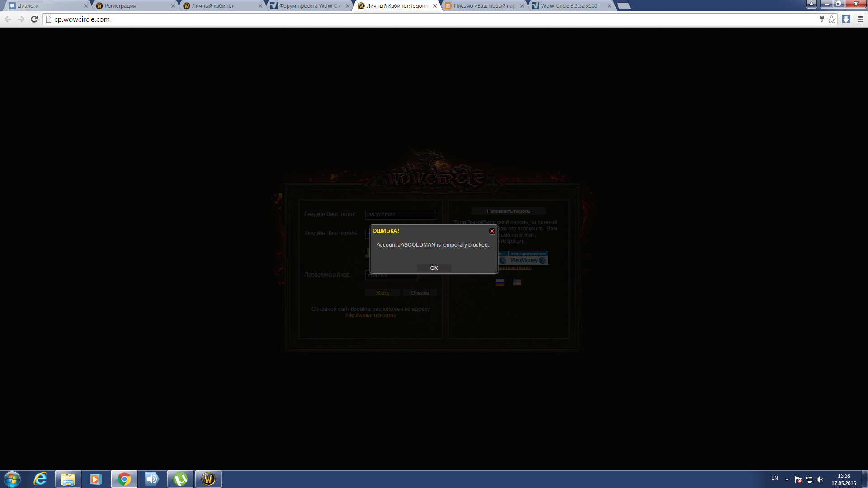This screenshot has width=868, height=488.
Task: Close the ОШИБКА dialog with red X
Action: pos(492,231)
